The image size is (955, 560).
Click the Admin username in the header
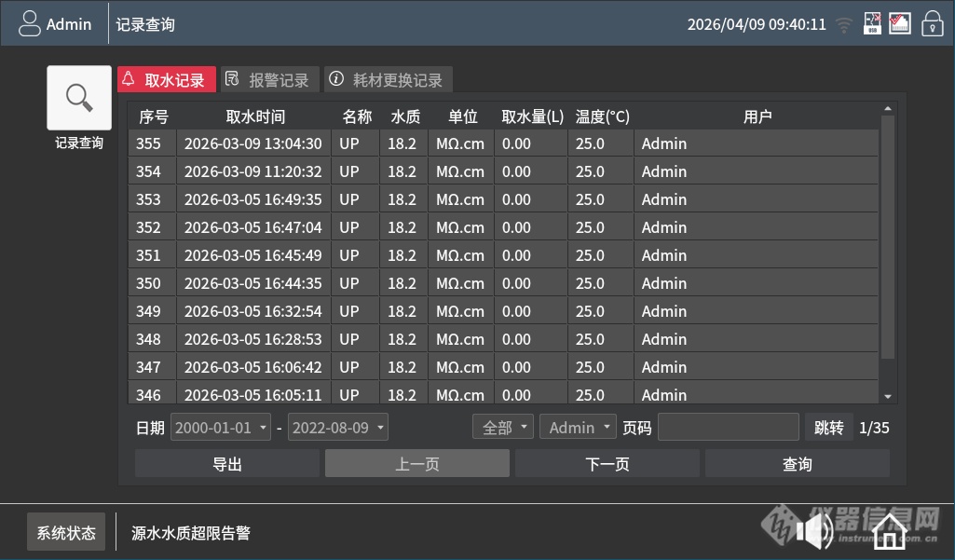coord(69,24)
